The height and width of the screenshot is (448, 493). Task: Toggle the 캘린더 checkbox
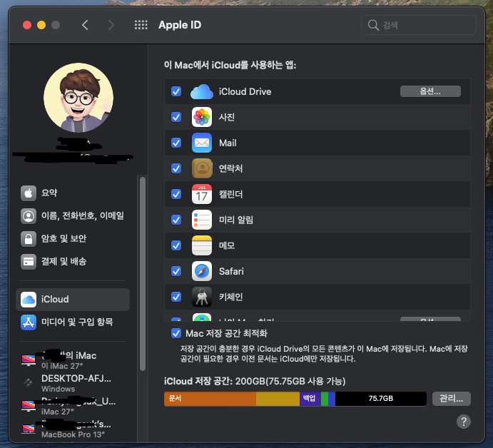pyautogui.click(x=176, y=194)
